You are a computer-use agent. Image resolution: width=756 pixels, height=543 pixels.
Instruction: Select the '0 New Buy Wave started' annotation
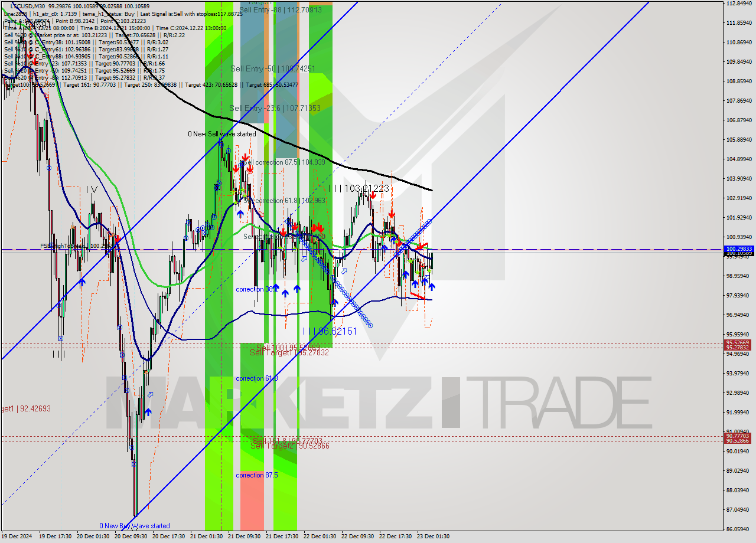[135, 526]
